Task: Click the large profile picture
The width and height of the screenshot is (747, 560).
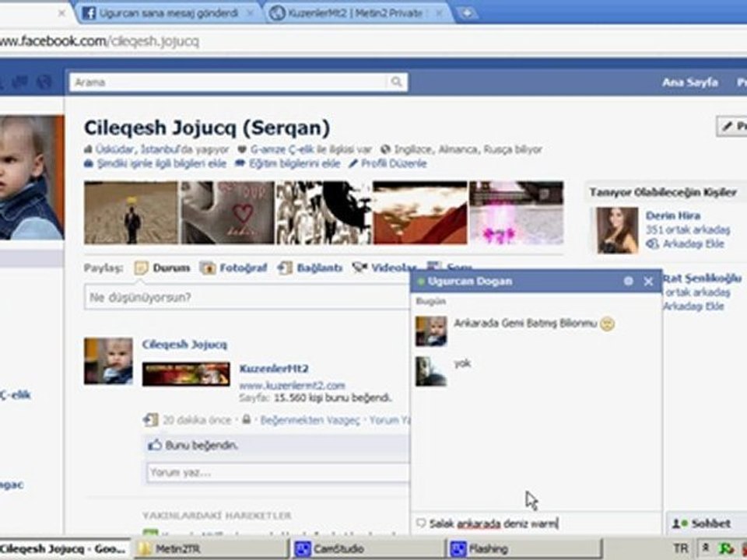Action: [31, 177]
